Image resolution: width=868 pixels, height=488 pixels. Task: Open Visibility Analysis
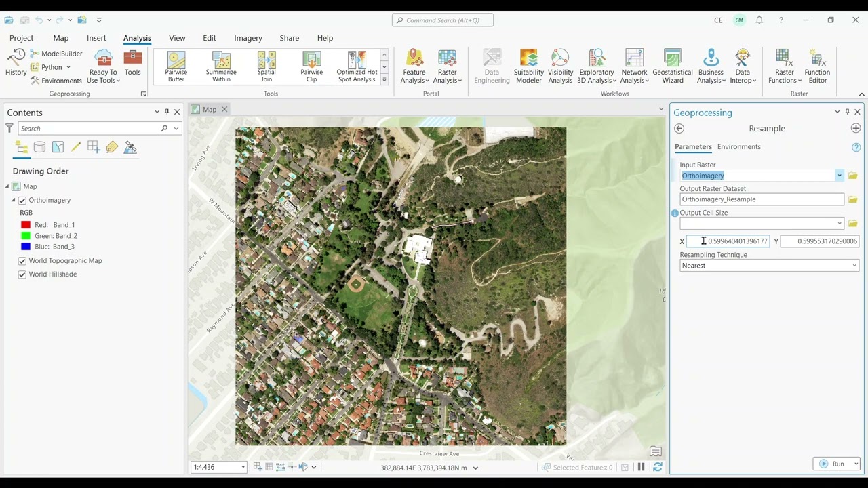pos(560,66)
